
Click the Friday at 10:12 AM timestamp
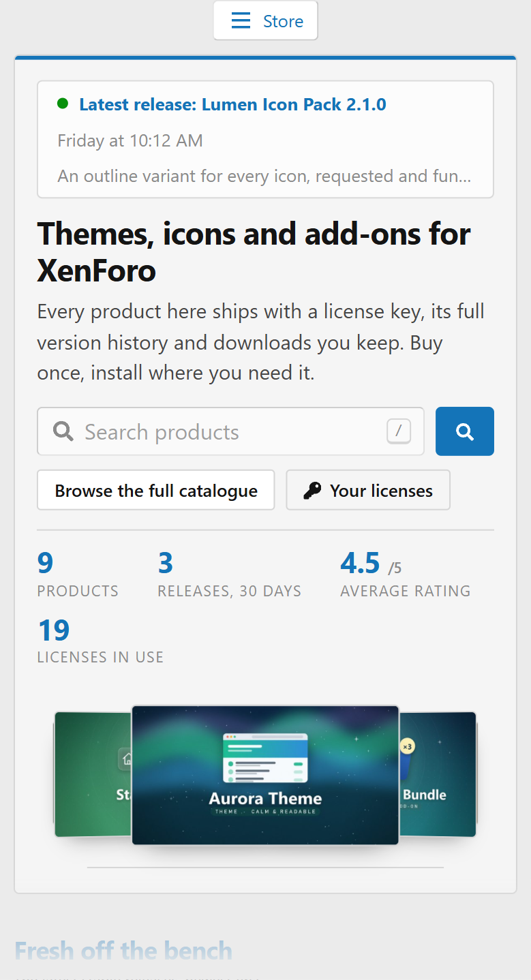(x=130, y=141)
